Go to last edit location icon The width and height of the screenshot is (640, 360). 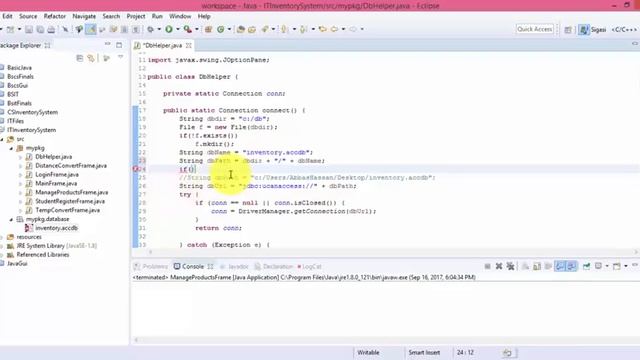(x=323, y=29)
